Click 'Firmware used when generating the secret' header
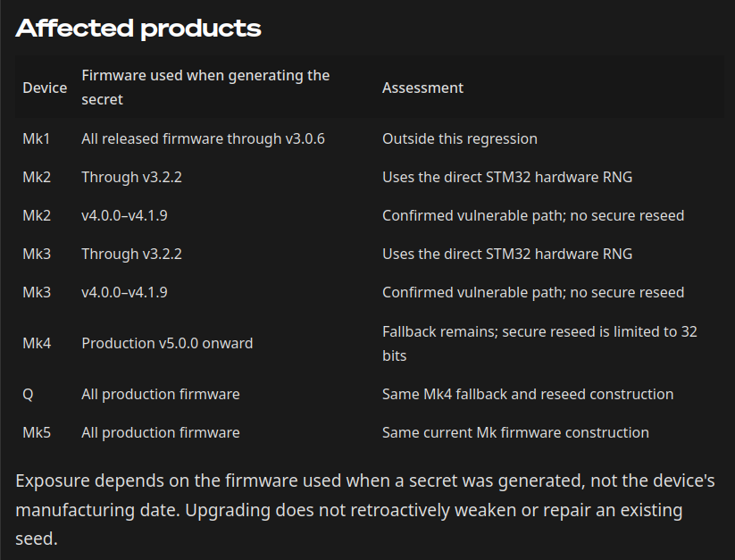The image size is (735, 560). tap(205, 88)
